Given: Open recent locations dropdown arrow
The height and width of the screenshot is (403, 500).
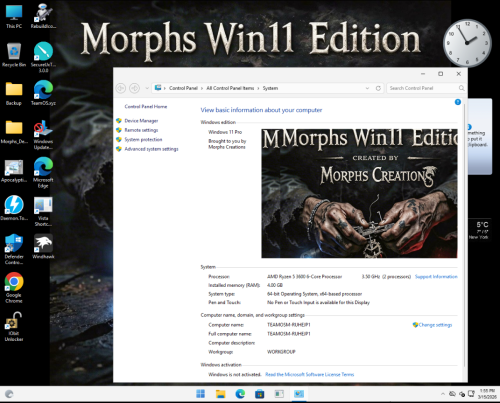Looking at the screenshot, I should click(x=147, y=88).
